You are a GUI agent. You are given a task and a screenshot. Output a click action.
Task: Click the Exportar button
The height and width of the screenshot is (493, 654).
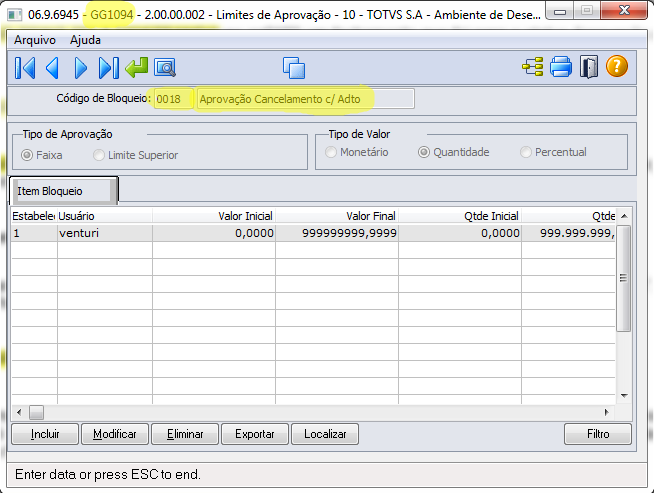(x=255, y=434)
